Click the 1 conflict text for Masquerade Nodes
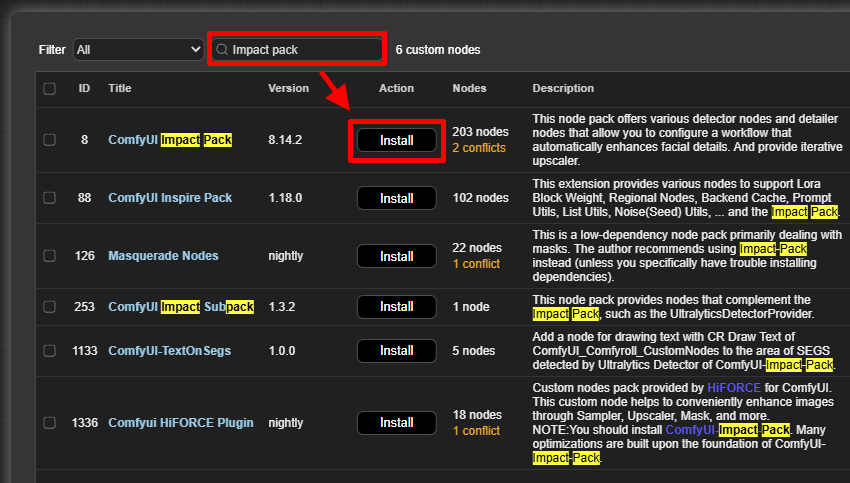This screenshot has width=850, height=483. point(476,264)
